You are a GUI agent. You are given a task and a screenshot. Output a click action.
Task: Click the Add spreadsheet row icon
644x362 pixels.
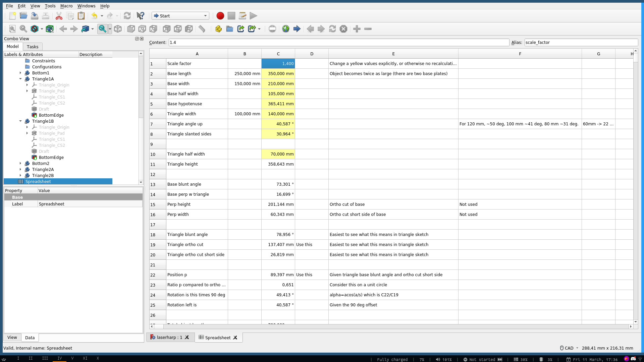tap(357, 29)
